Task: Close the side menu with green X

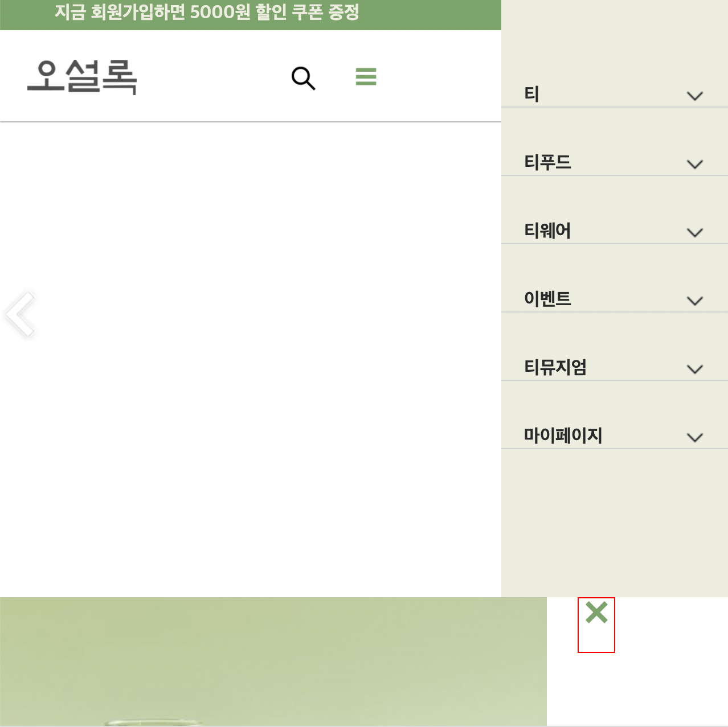Action: [596, 613]
